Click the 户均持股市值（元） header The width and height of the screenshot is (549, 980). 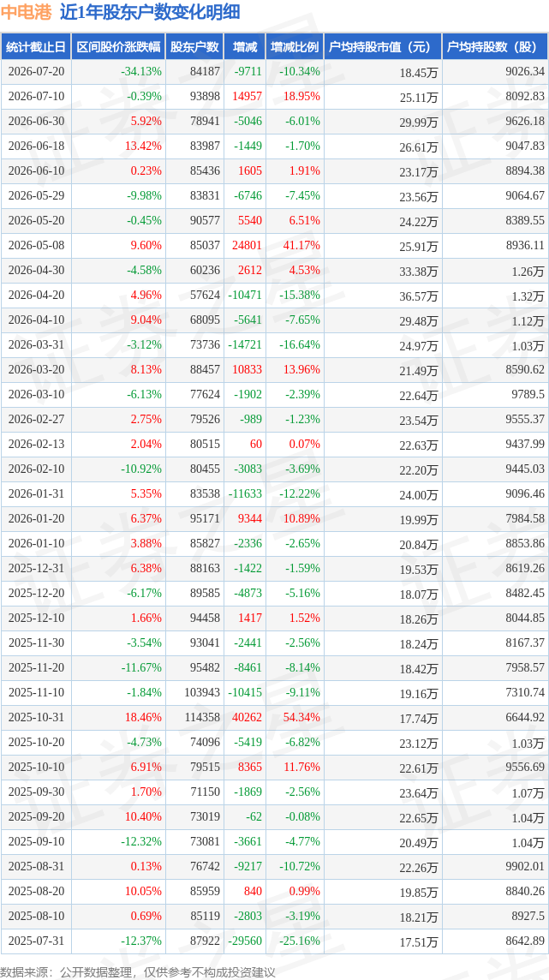click(380, 47)
